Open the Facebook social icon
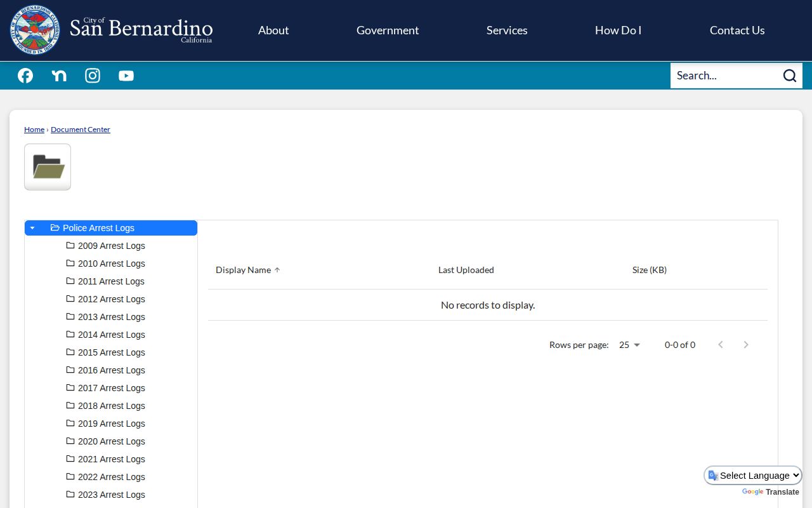This screenshot has width=812, height=508. (x=25, y=76)
